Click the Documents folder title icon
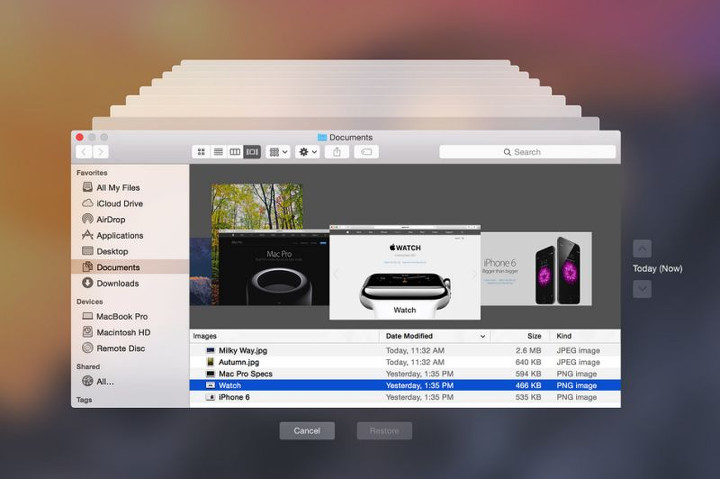This screenshot has height=479, width=720. 322,137
